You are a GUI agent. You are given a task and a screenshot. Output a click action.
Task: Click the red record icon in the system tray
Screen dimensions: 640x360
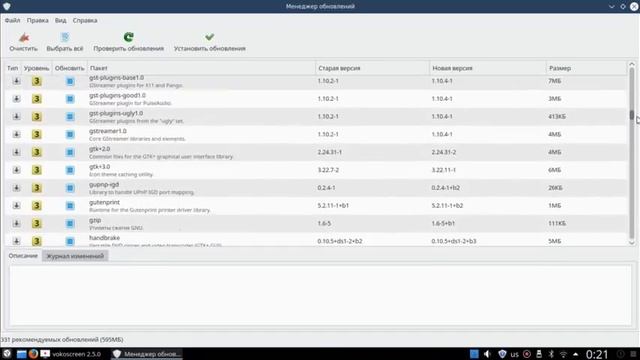(x=527, y=354)
